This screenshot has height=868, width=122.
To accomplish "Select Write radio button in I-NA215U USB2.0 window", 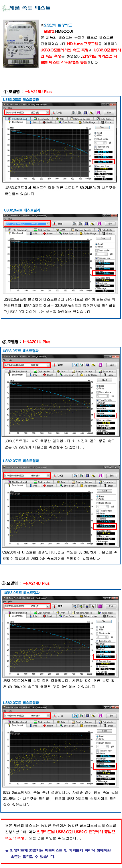I will pos(96,247).
